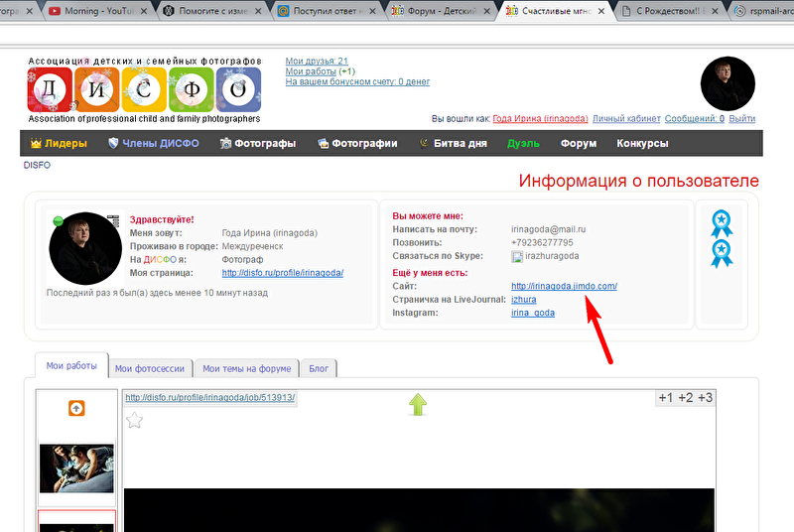This screenshot has width=794, height=532.
Task: Open the Мои темы на форуме tab
Action: click(247, 368)
